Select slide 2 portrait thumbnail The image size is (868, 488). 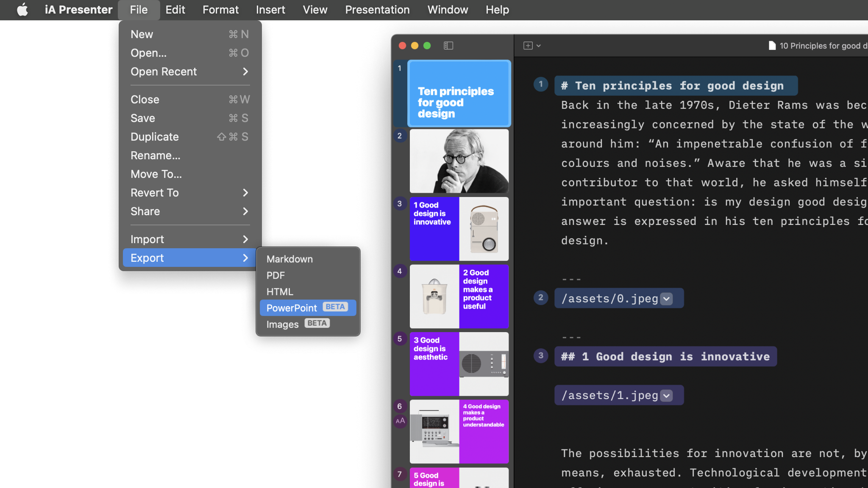pos(459,161)
